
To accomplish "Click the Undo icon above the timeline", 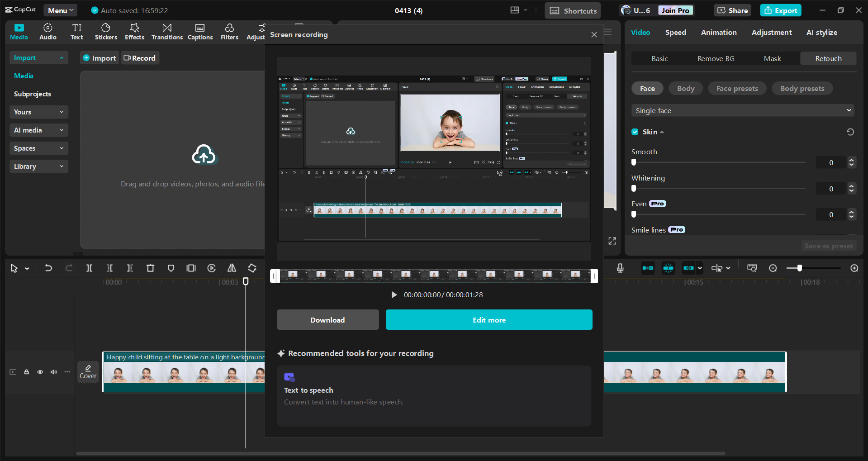I will 49,268.
